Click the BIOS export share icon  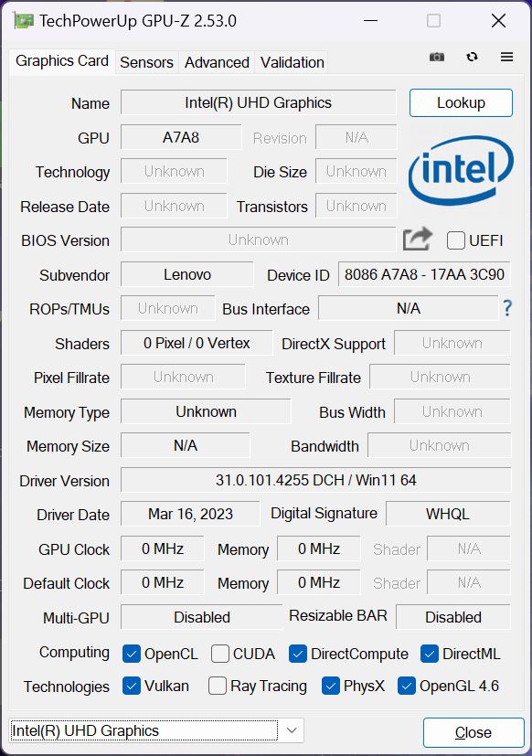coord(417,240)
